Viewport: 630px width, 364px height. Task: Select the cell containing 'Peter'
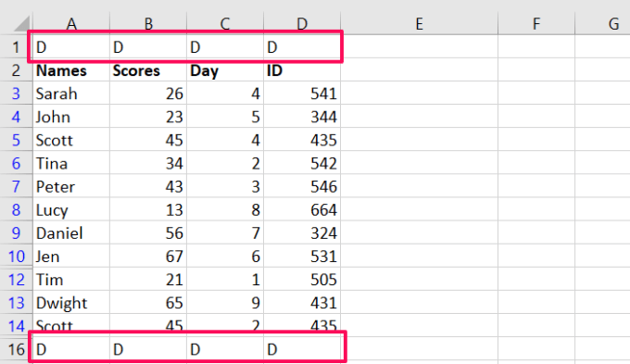(x=71, y=186)
